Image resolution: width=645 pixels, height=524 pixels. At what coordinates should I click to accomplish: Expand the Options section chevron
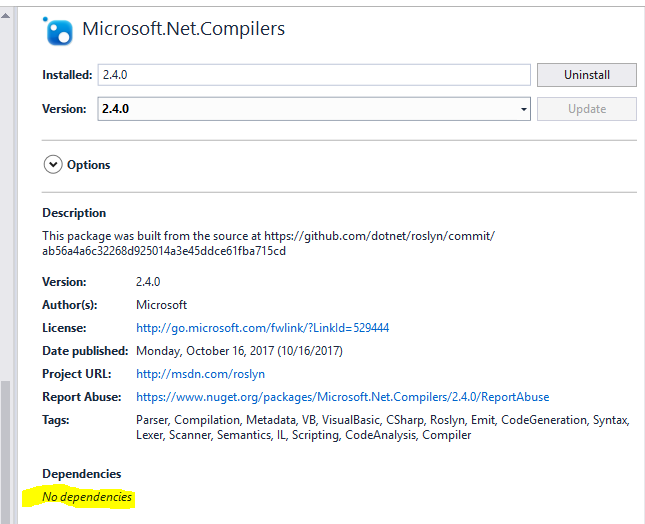coord(53,165)
